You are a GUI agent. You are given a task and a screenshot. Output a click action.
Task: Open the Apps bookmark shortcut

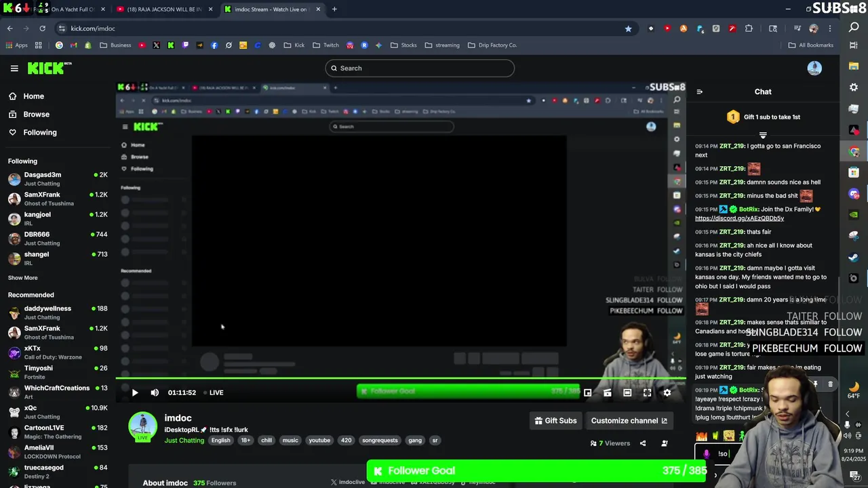(16, 45)
